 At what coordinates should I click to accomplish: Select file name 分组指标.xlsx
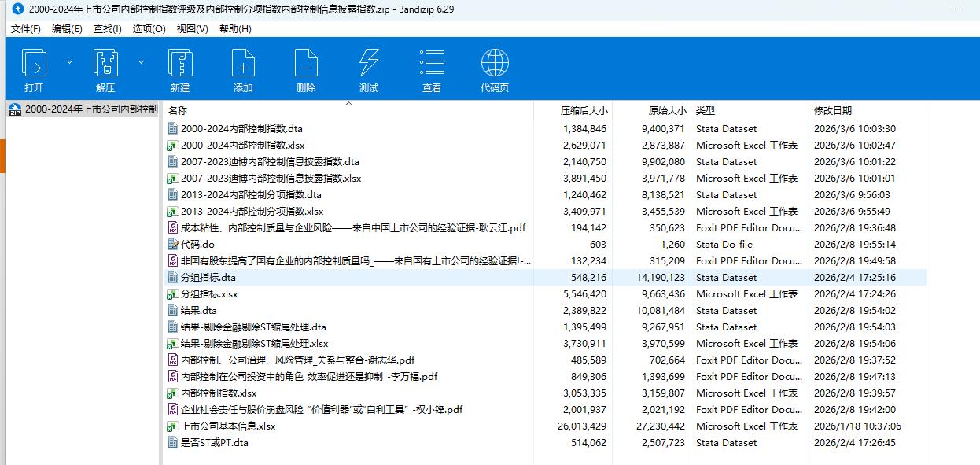point(209,293)
